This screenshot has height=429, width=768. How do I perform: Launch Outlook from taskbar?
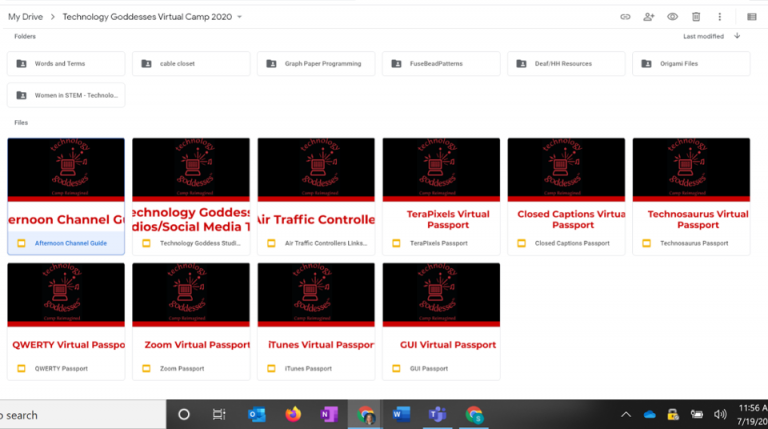256,415
